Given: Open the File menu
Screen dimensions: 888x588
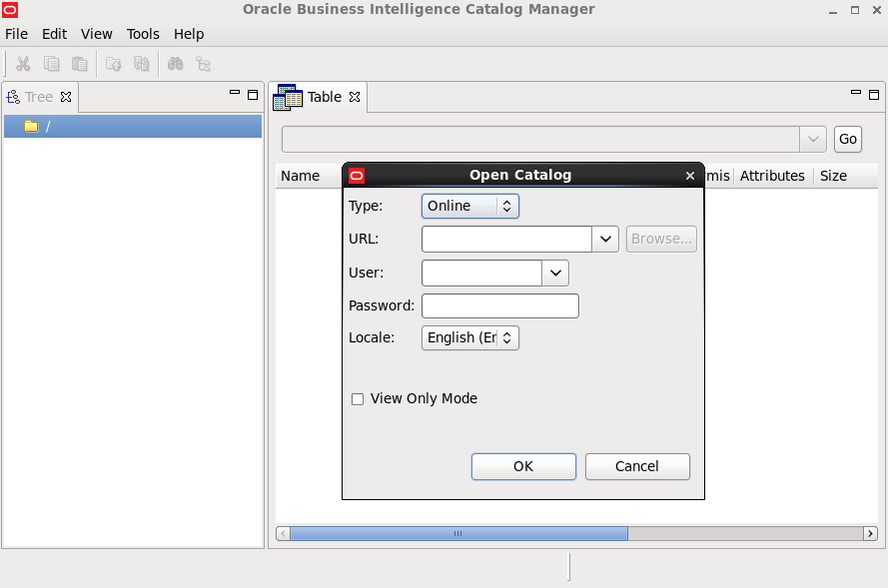Looking at the screenshot, I should coord(17,34).
